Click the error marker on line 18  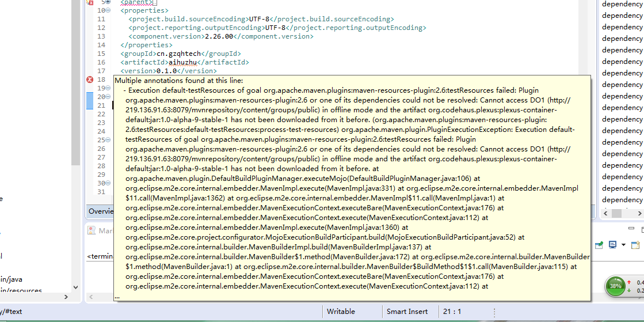click(x=90, y=79)
